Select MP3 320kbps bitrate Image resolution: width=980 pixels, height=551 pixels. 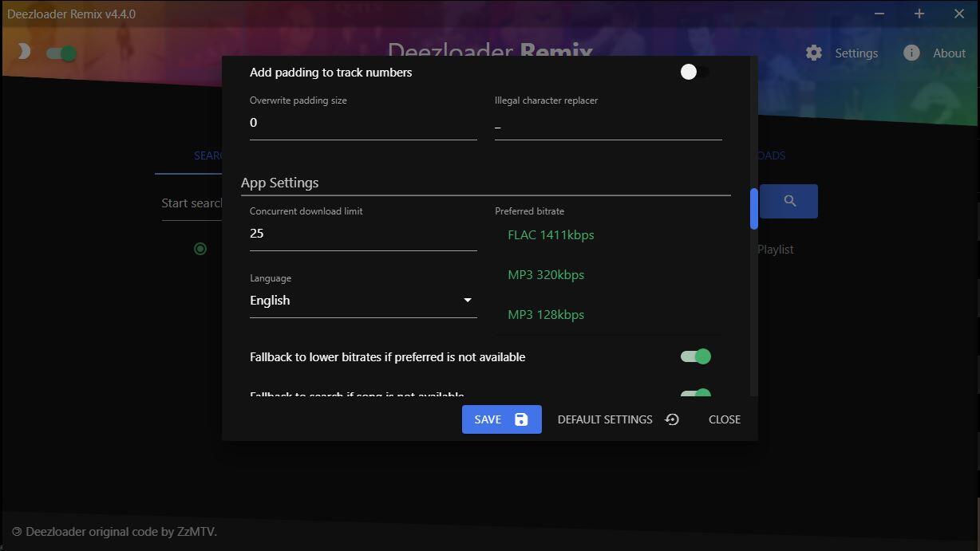pos(546,274)
